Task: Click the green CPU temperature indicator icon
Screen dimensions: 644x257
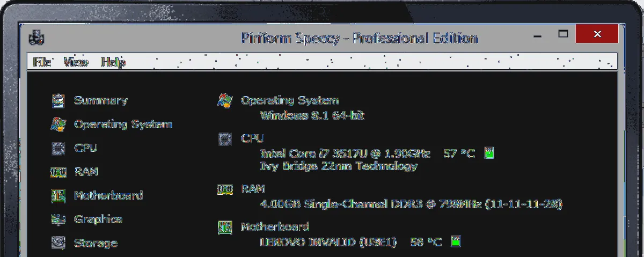Action: [489, 153]
